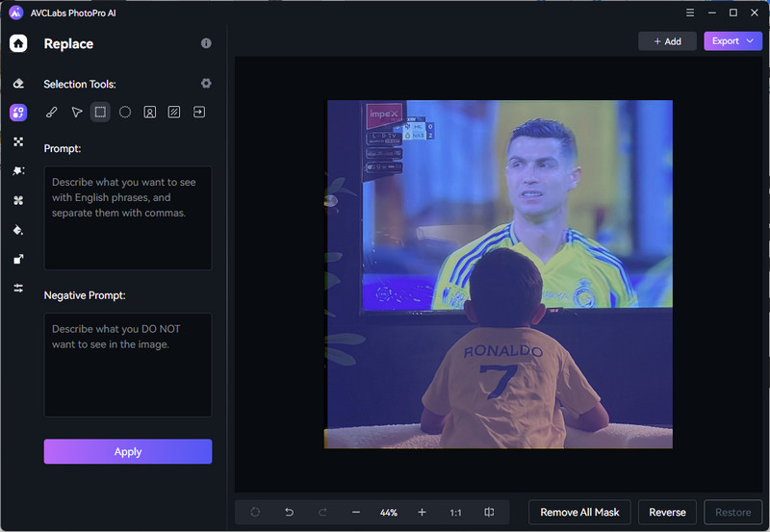770x532 pixels.
Task: Click the Add button
Action: [x=667, y=41]
